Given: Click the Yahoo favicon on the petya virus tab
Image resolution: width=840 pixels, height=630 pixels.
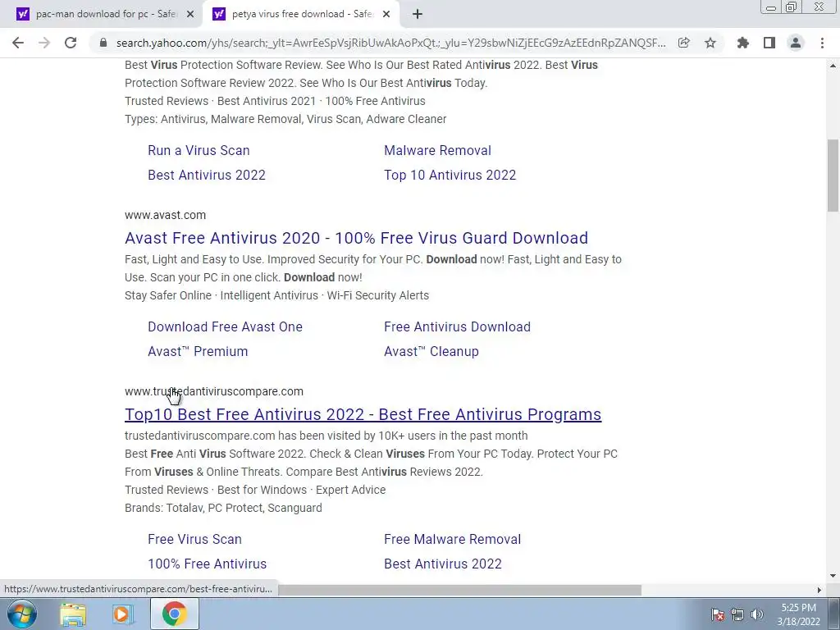Looking at the screenshot, I should pyautogui.click(x=218, y=15).
